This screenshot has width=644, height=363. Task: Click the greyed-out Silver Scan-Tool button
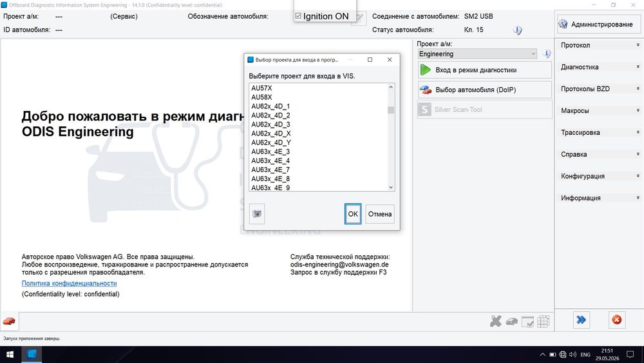point(485,110)
